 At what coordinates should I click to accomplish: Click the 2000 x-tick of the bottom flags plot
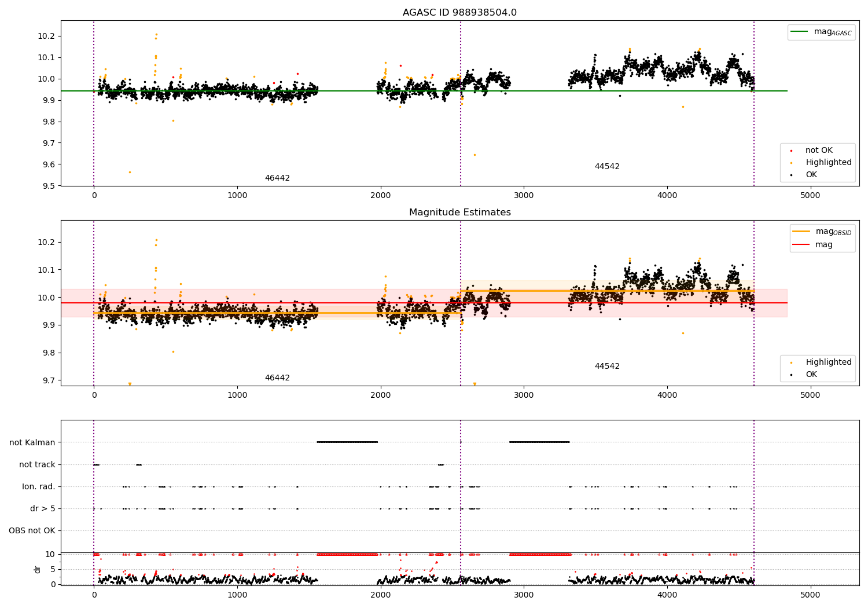click(x=381, y=595)
